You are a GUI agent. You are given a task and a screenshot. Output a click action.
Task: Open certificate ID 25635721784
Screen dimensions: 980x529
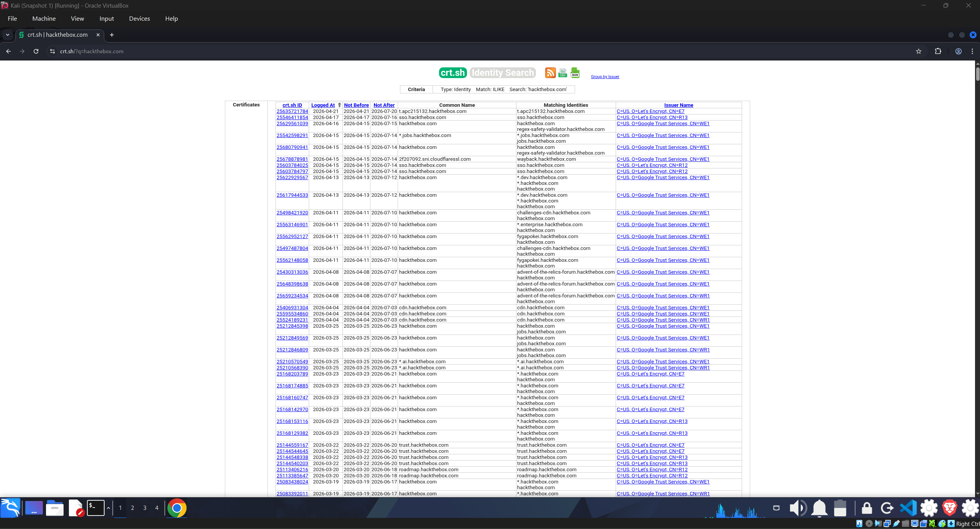292,111
